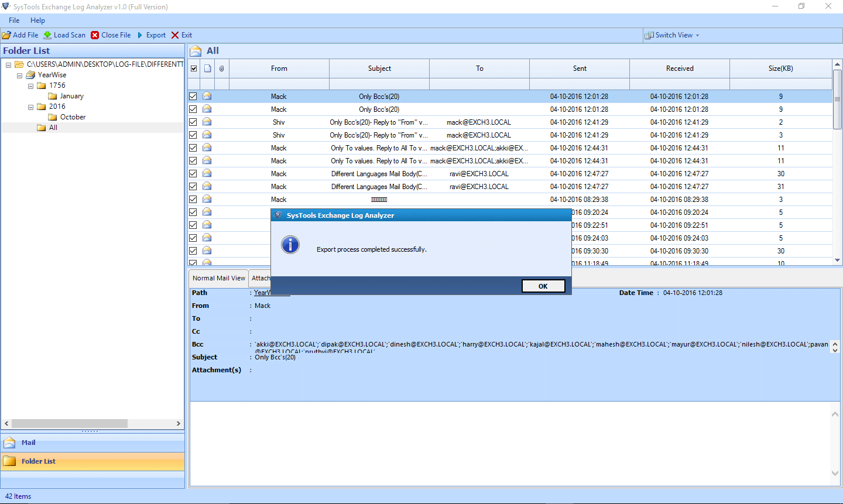Click the 2016 folder icon
Image resolution: width=843 pixels, height=504 pixels.
click(42, 107)
